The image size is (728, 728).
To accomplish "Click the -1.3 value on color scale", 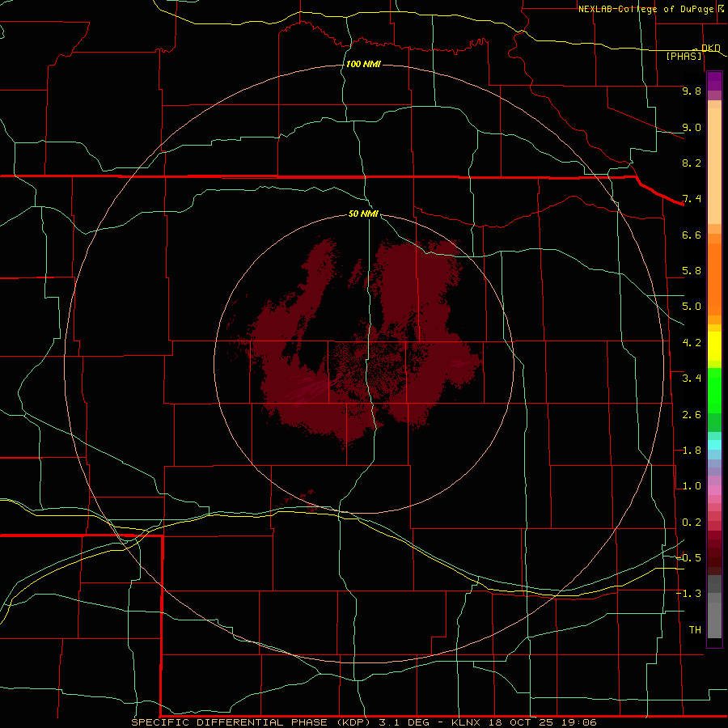I will point(689,594).
